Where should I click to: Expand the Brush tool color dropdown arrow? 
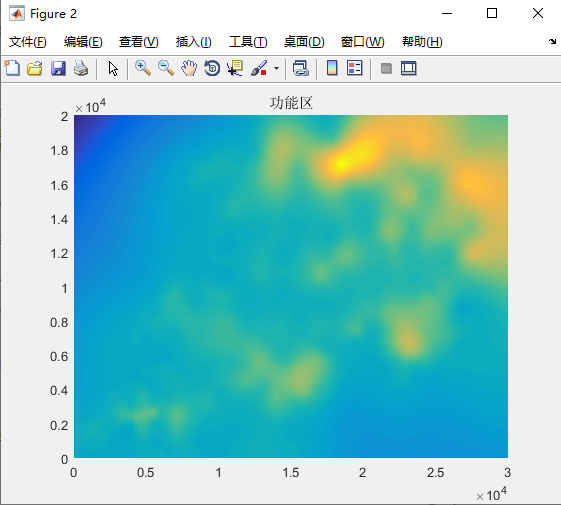(276, 68)
